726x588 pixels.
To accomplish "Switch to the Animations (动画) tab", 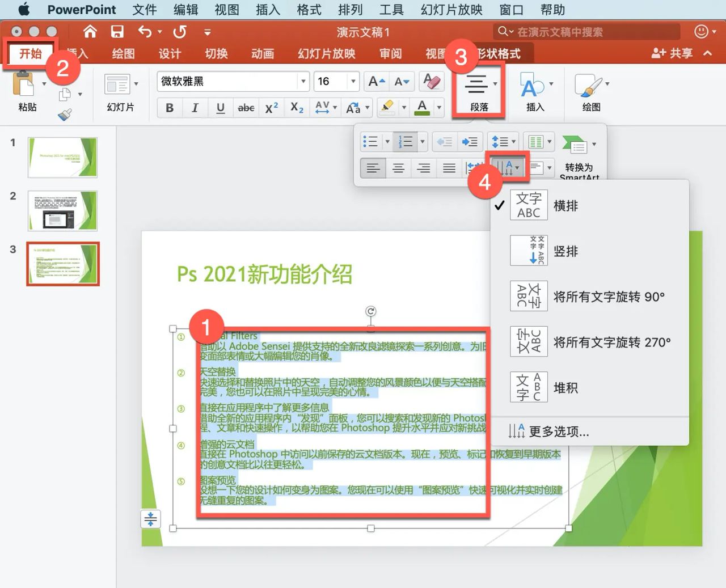I will (263, 54).
